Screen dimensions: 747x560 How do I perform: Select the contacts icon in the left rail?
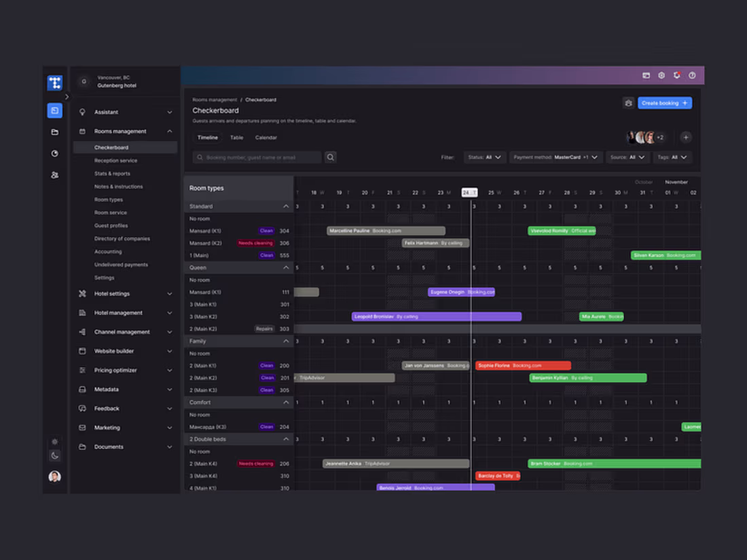tap(54, 175)
